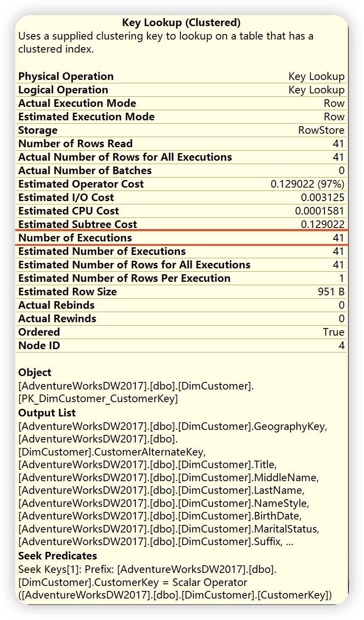Click the '0.129022 (97%)' operator cost value

308,184
